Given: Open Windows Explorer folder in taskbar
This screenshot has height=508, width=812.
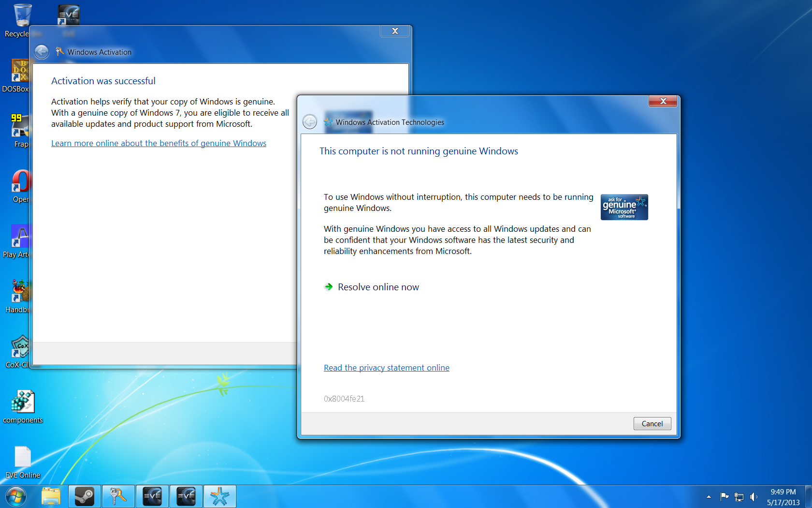Looking at the screenshot, I should 51,496.
